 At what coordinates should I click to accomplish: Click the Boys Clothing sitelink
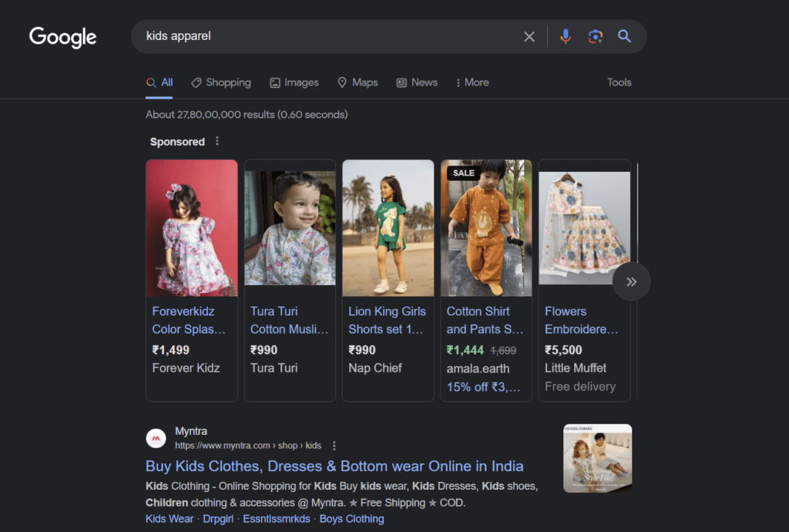(351, 519)
